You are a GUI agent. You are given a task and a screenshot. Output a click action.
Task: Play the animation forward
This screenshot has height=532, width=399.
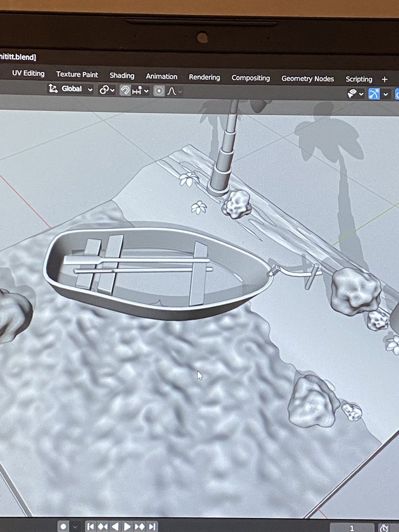127,527
